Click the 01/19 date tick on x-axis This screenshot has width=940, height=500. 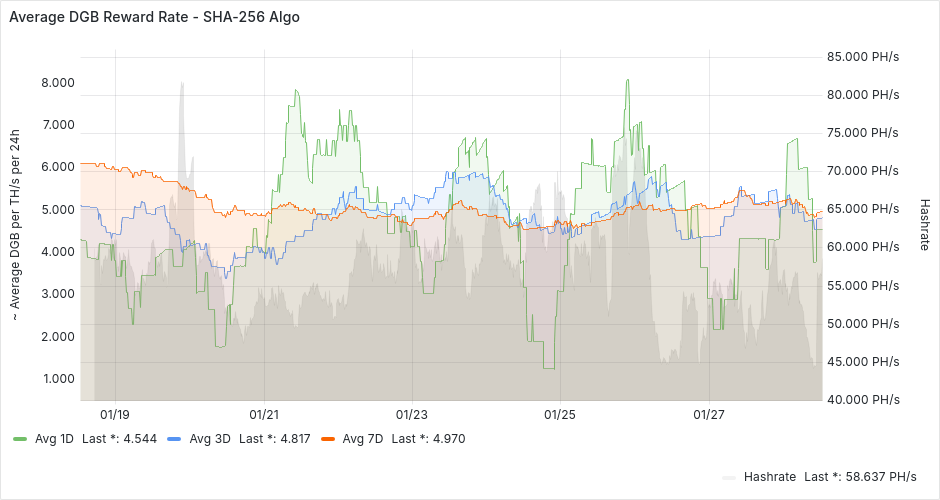tap(115, 414)
